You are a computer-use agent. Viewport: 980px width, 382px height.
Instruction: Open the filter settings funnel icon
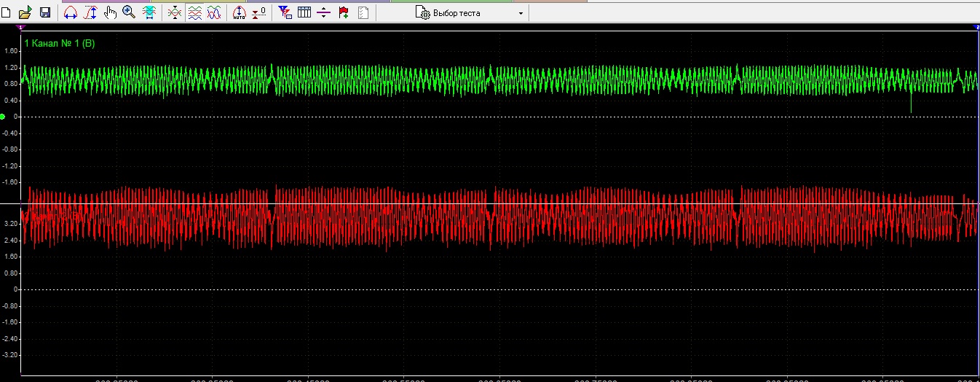[285, 12]
